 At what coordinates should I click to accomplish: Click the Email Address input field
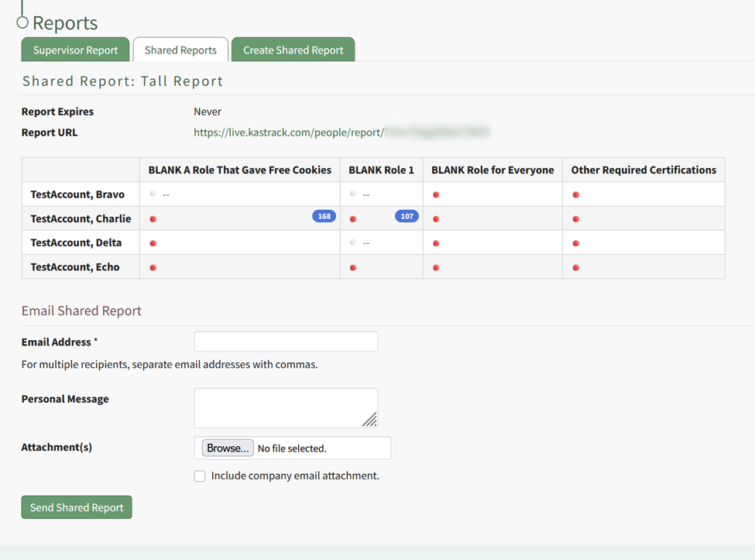(x=286, y=342)
